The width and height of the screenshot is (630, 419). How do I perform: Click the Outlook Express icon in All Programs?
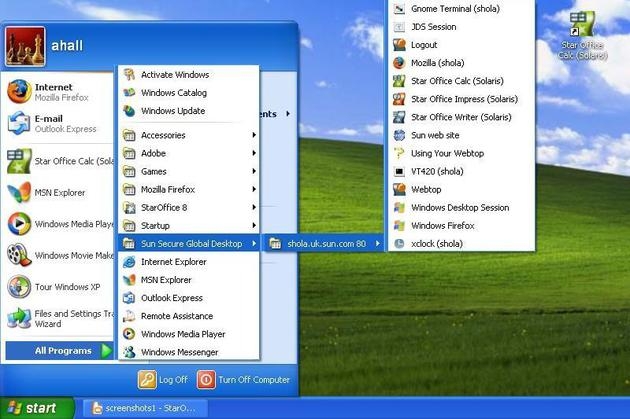129,298
